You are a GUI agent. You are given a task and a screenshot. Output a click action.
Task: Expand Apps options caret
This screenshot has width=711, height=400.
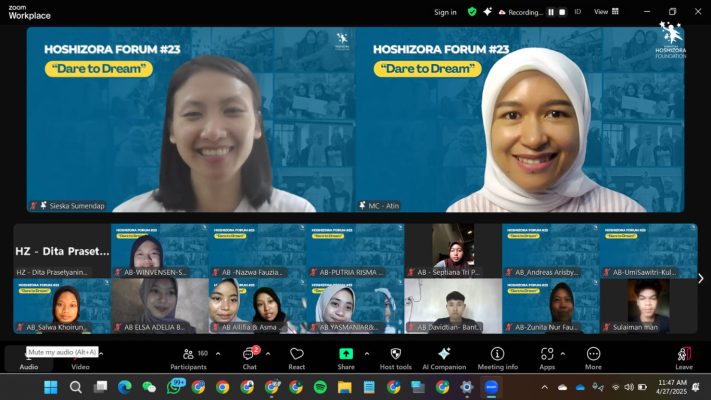(563, 354)
